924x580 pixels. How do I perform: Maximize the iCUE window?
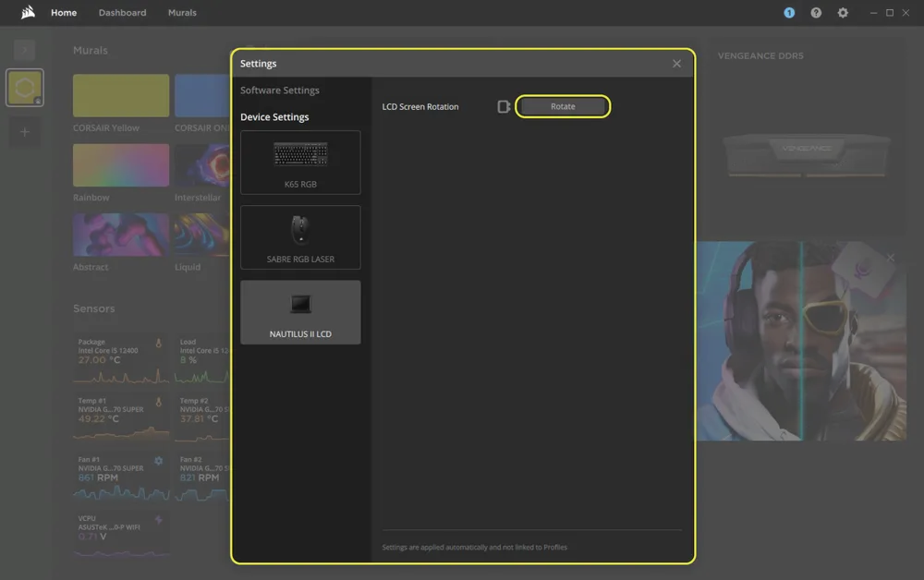(890, 12)
